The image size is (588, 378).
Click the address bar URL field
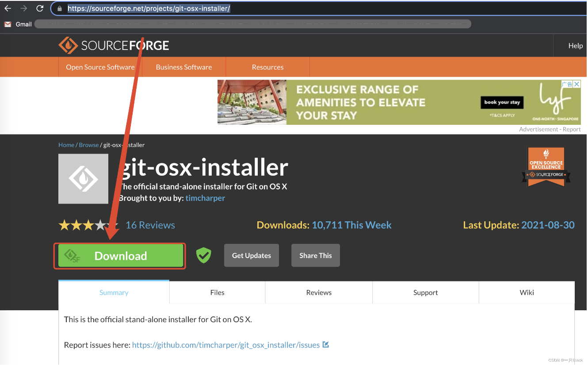318,8
